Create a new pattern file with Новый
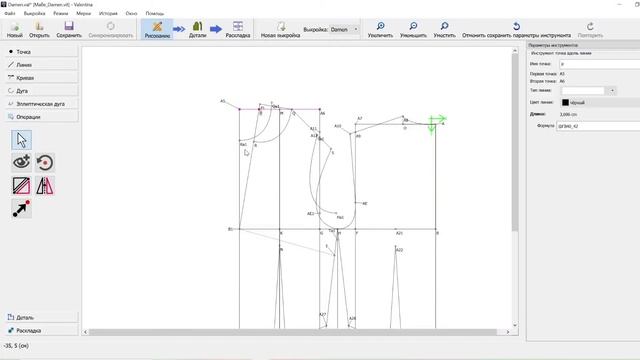The height and width of the screenshot is (360, 640). (x=15, y=30)
